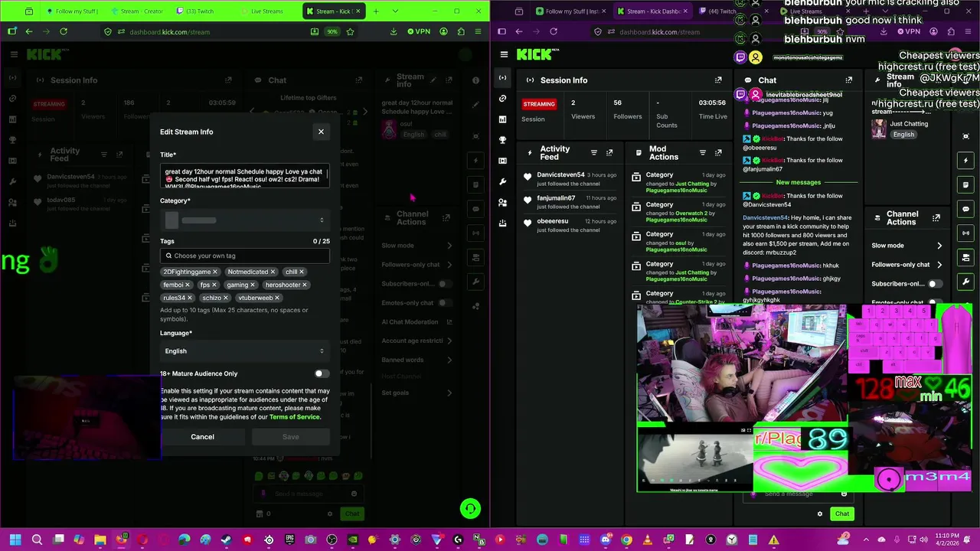
Task: Toggle the 18+ Mature Audience Only switch
Action: coord(322,373)
